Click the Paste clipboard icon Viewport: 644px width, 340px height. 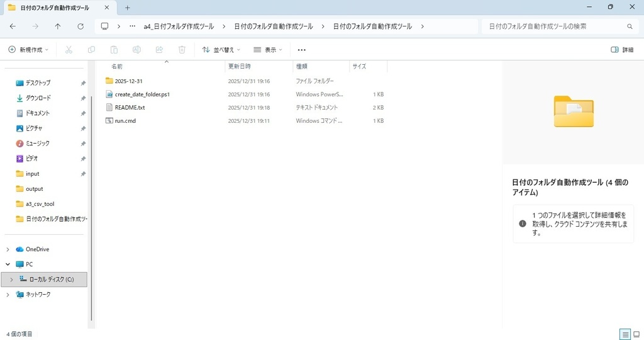tap(114, 50)
